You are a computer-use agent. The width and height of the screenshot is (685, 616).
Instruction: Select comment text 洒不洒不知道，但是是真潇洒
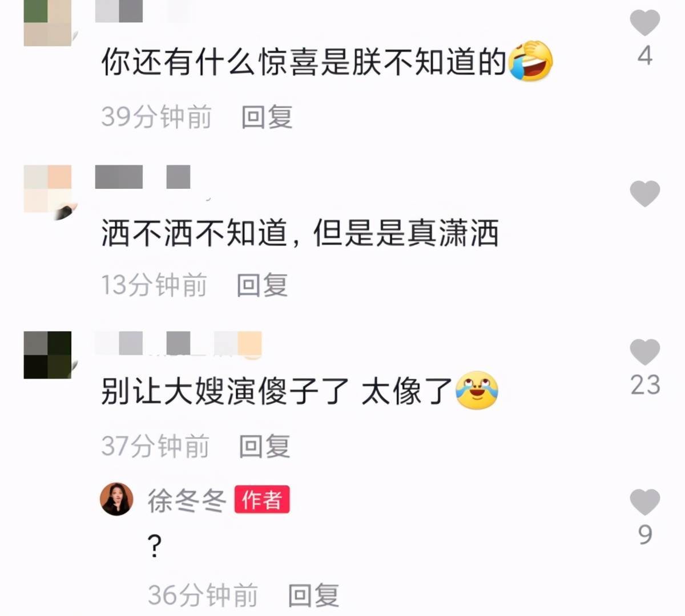tap(300, 234)
